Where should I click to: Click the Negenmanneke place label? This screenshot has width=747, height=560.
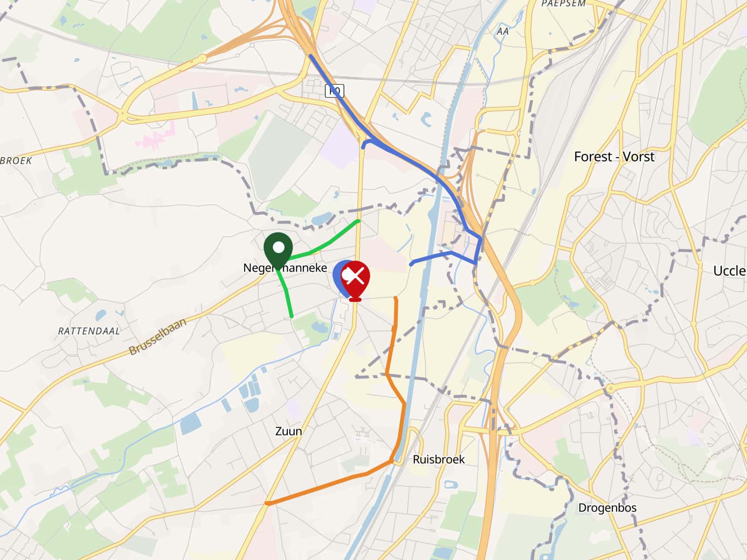285,268
